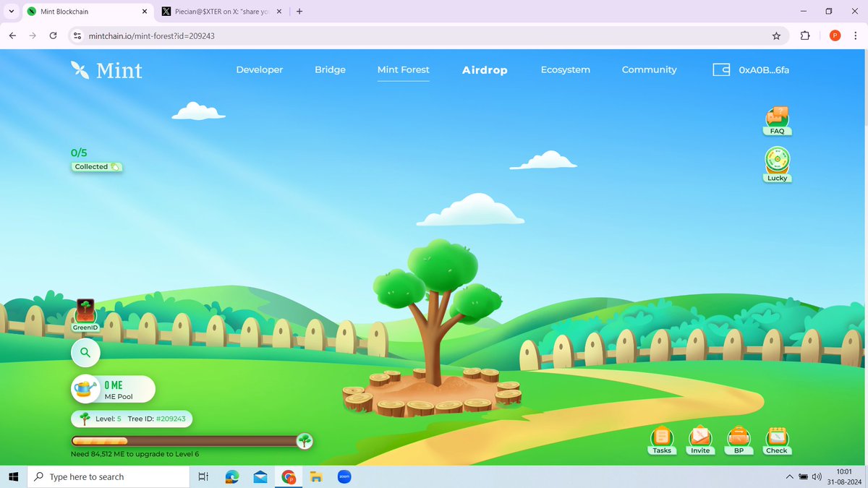Open Microsoft Edge from taskbar
This screenshot has width=868, height=488.
(x=232, y=476)
